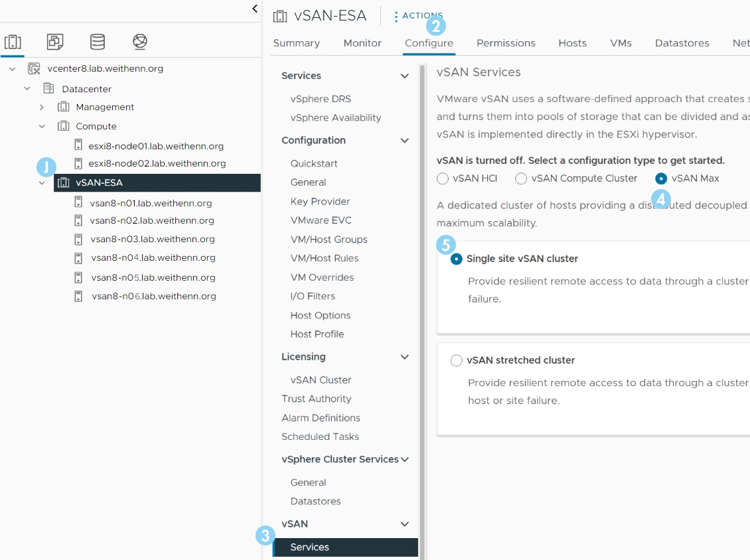Collapse the vSAN section chevron
This screenshot has height=560, width=750.
pos(405,524)
